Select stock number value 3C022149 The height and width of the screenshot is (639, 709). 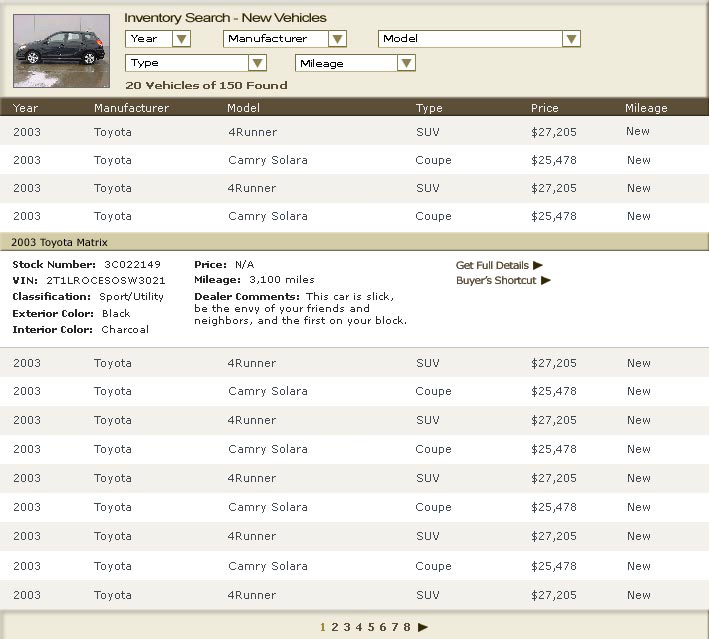tap(132, 265)
